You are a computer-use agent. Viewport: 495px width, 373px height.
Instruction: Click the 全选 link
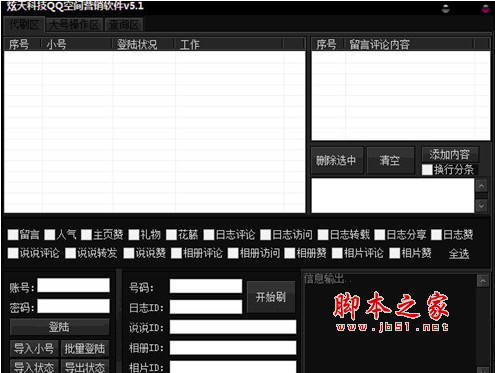click(459, 254)
